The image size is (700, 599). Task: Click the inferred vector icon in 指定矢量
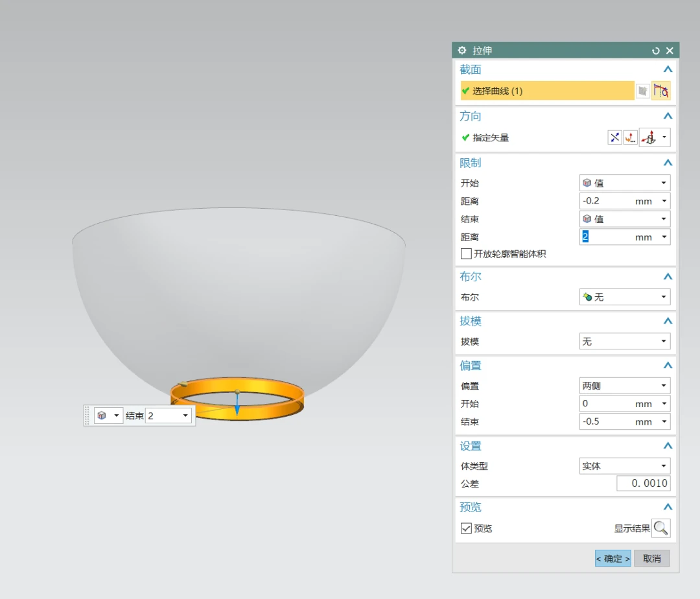point(649,137)
